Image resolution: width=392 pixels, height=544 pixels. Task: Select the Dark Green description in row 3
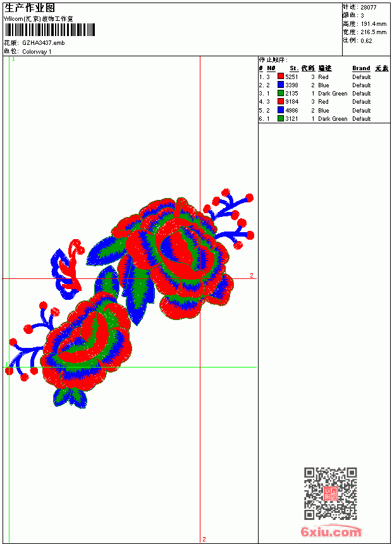333,94
